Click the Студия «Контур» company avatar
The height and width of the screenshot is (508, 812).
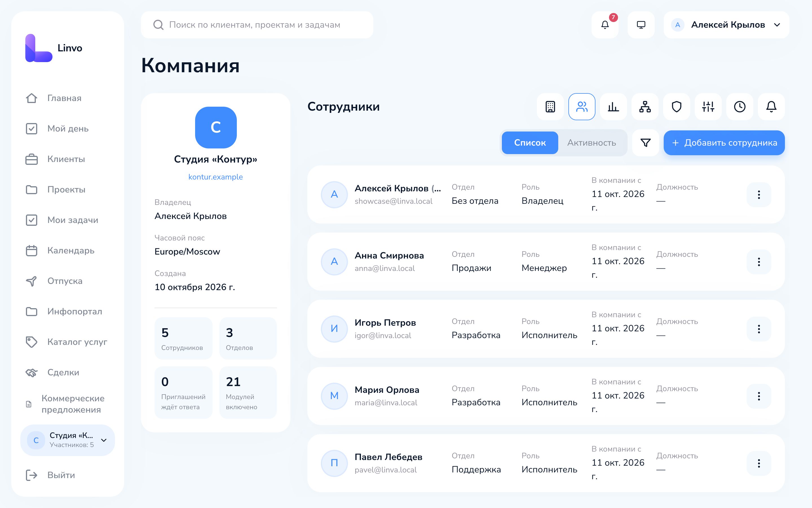(x=216, y=127)
